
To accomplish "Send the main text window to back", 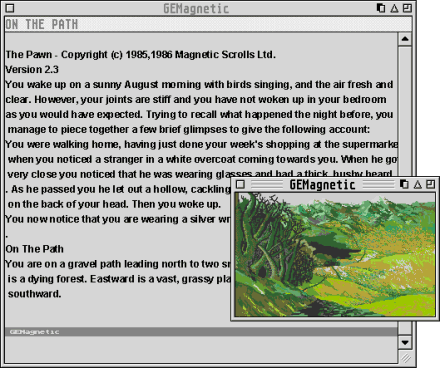I will click(381, 8).
